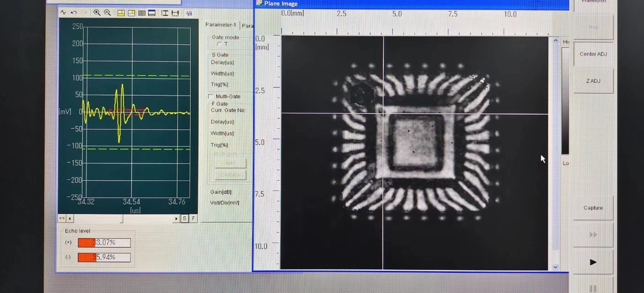Open the Parameter-1 tab
This screenshot has width=644, height=293.
pyautogui.click(x=220, y=25)
